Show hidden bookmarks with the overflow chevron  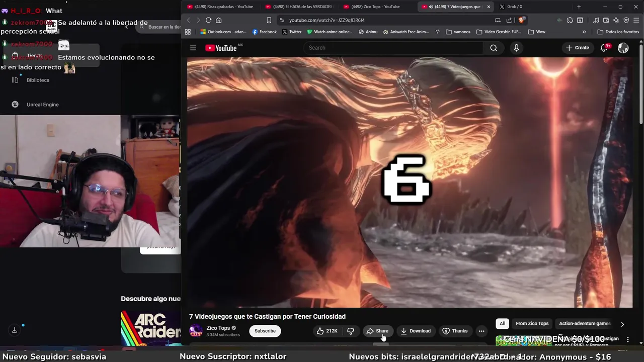point(584,32)
